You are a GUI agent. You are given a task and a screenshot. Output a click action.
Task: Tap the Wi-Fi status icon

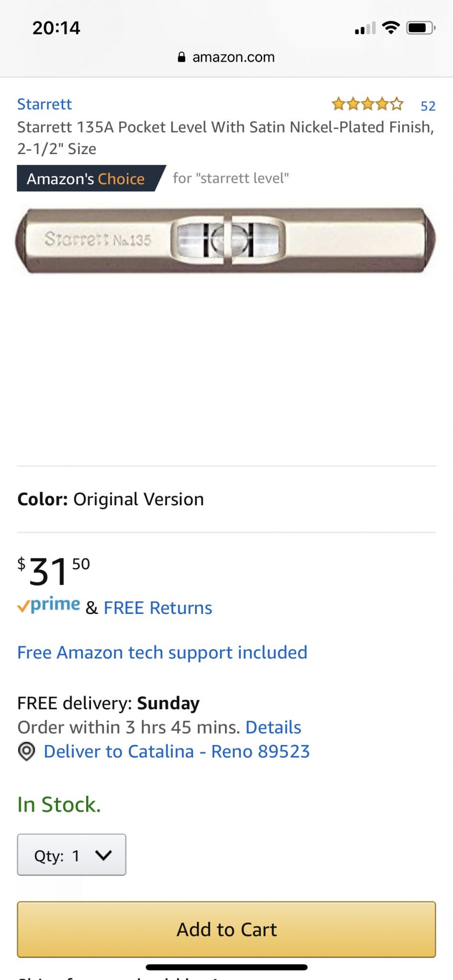[391, 28]
